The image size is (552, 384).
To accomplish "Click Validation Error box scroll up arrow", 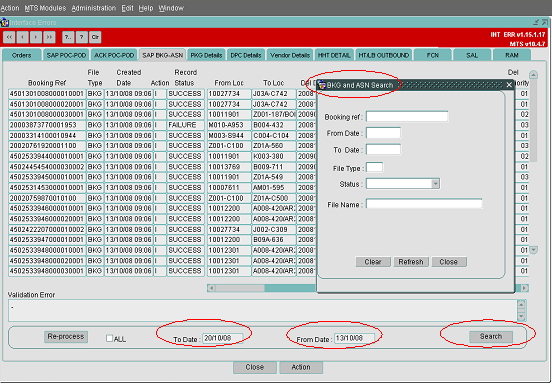I will click(x=521, y=305).
